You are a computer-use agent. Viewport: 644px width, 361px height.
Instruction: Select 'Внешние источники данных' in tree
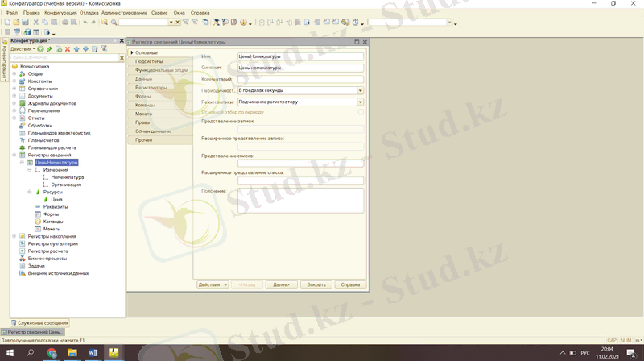(58, 273)
